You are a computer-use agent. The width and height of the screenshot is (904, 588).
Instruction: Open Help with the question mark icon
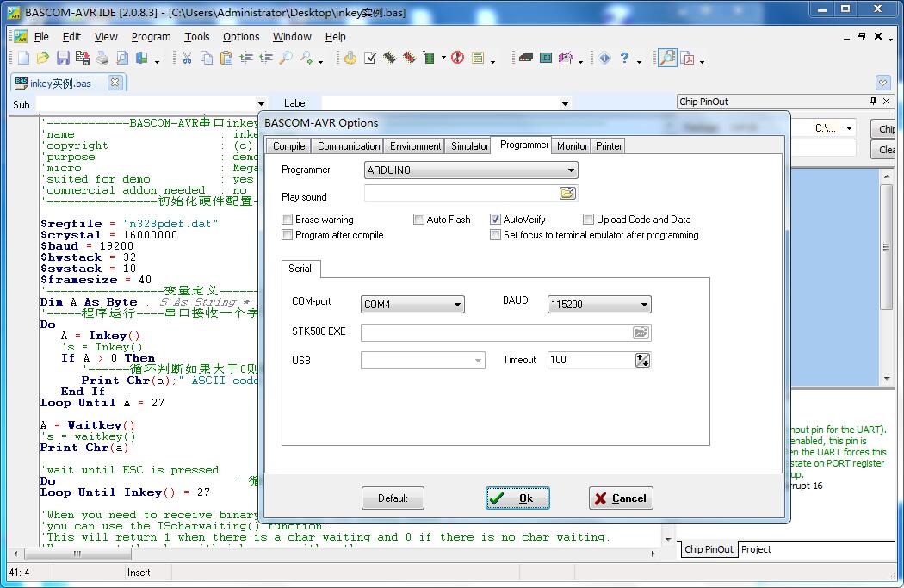[x=624, y=58]
